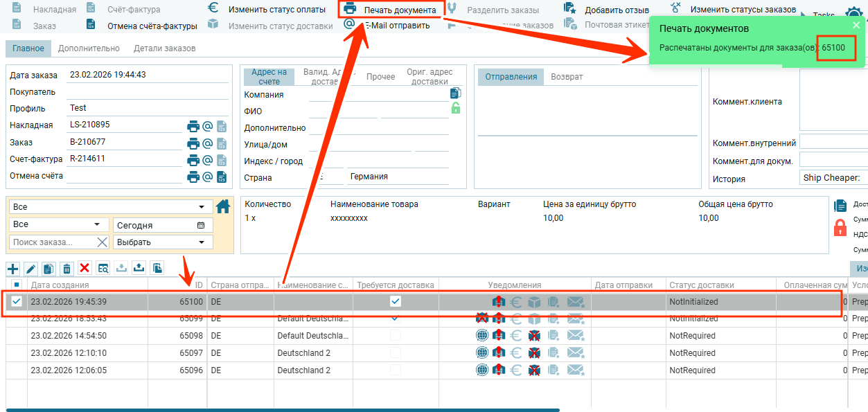Image resolution: width=868 pixels, height=412 pixels.
Task: Click the add new order plus icon
Action: pos(13,269)
